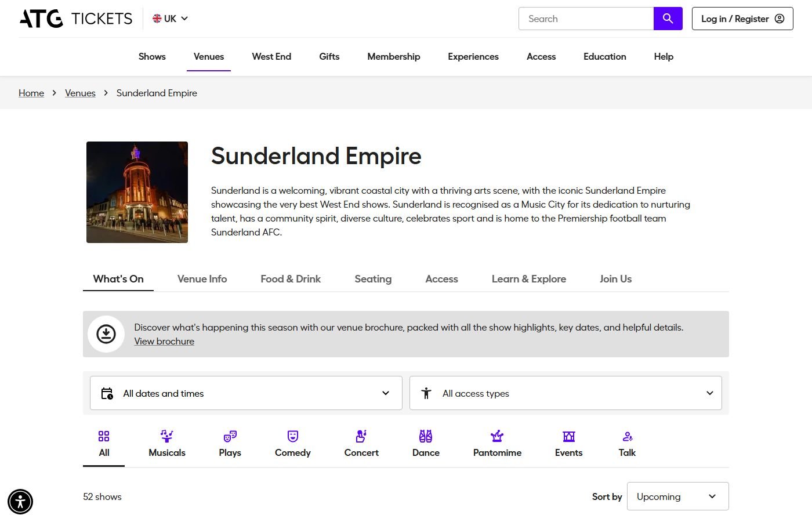
Task: Click the ATG Tickets logo
Action: [76, 19]
